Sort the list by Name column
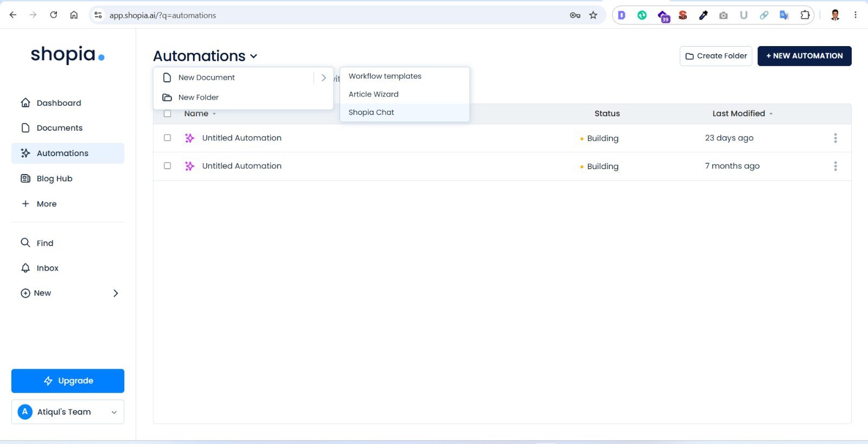The height and width of the screenshot is (444, 868). pyautogui.click(x=200, y=113)
